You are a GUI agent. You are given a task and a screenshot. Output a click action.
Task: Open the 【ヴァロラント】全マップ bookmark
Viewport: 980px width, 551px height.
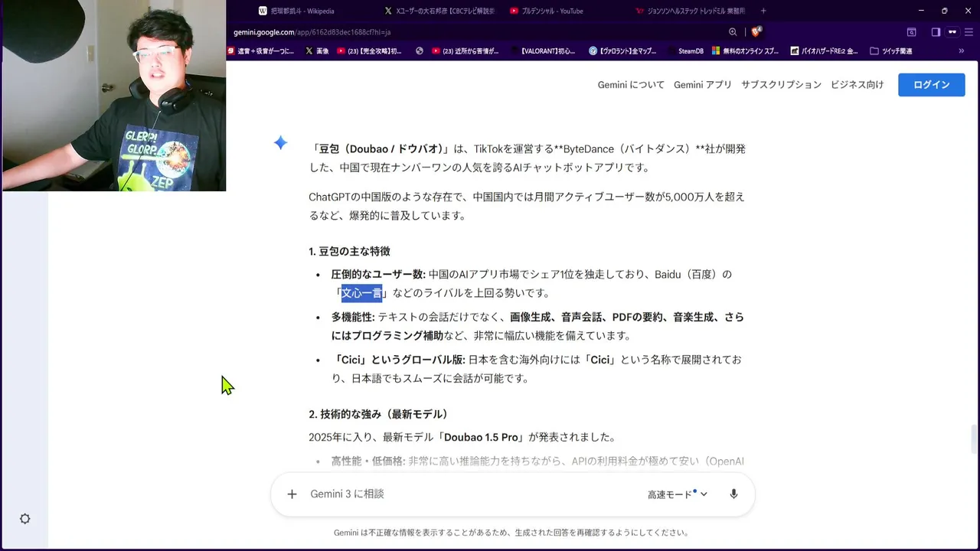pyautogui.click(x=622, y=51)
